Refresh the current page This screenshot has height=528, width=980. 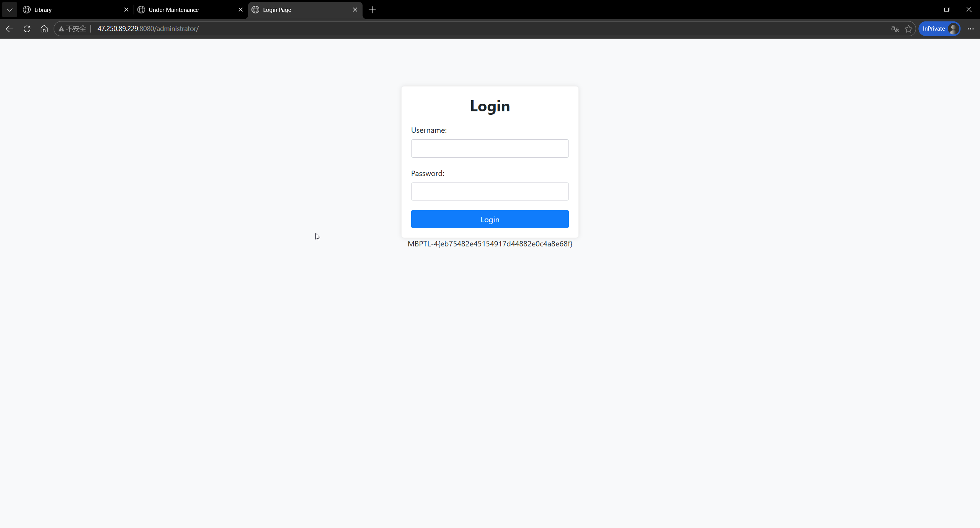[27, 29]
